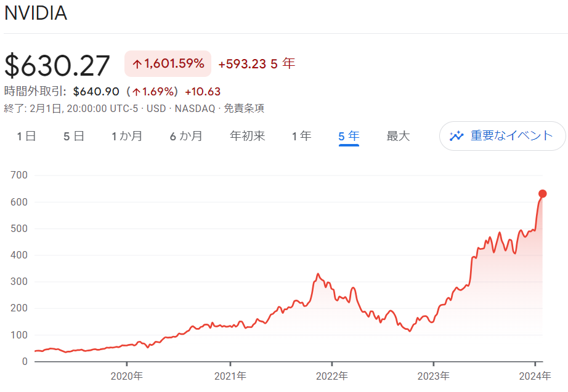Open the 免責条項 disclaimer link

pos(244,108)
